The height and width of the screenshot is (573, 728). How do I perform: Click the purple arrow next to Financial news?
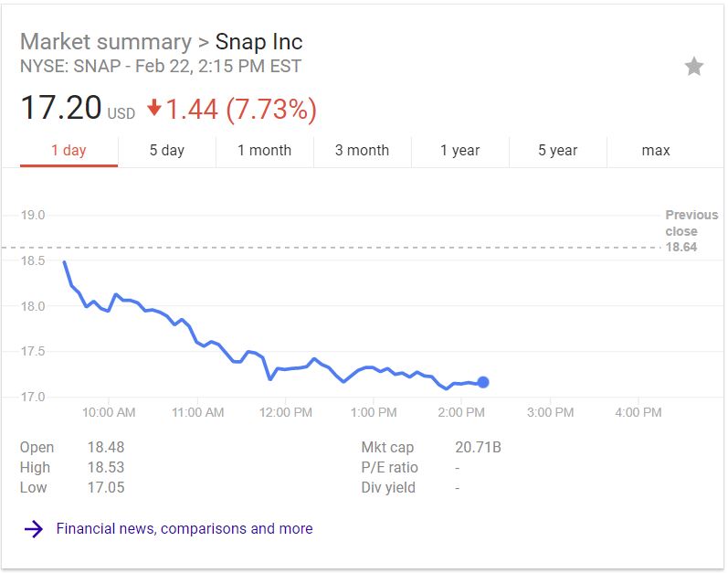coord(34,529)
